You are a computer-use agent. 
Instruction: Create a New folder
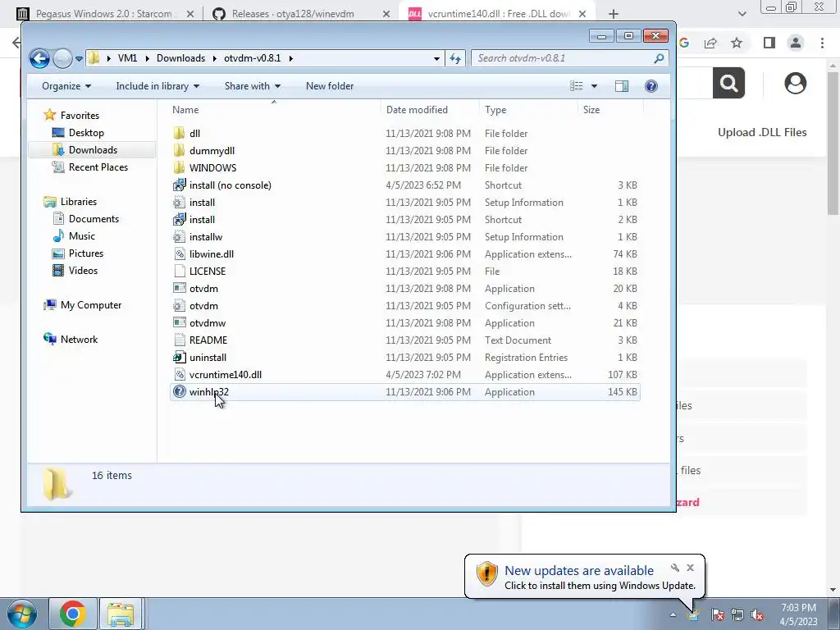point(330,86)
